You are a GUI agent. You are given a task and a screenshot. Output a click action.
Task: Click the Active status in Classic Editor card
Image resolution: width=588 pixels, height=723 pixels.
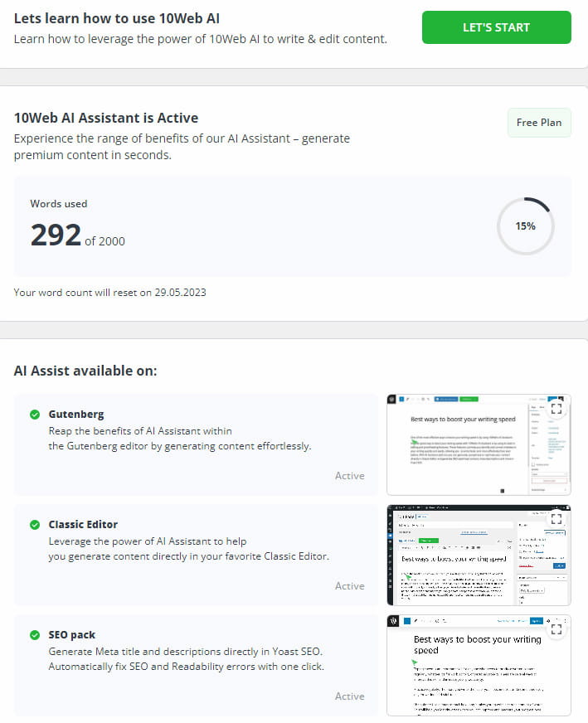click(x=350, y=586)
